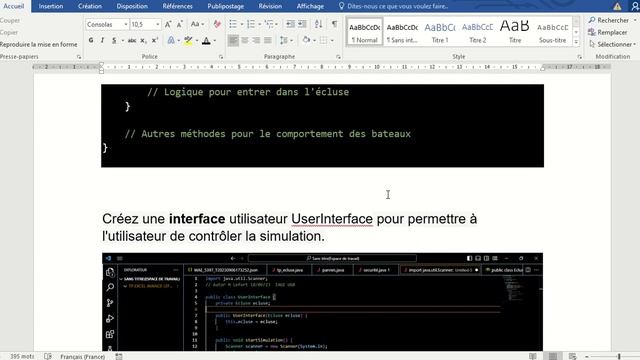Open the Références tab
640x360 pixels.
pos(177,6)
